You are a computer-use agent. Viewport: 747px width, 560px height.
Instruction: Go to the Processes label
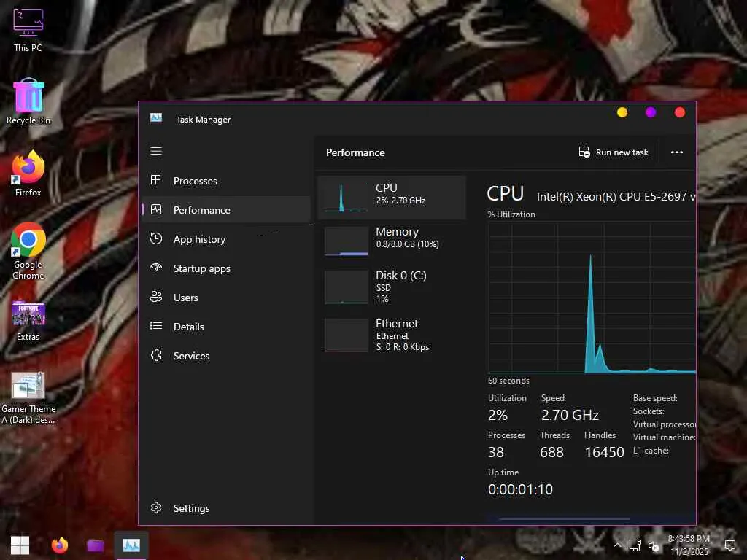196,181
